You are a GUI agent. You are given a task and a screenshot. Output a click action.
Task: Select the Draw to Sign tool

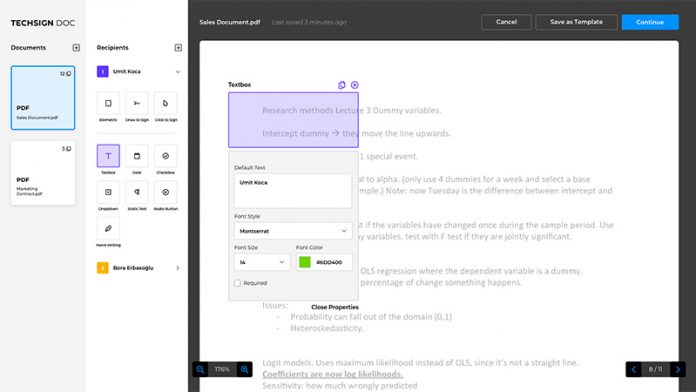pos(137,103)
